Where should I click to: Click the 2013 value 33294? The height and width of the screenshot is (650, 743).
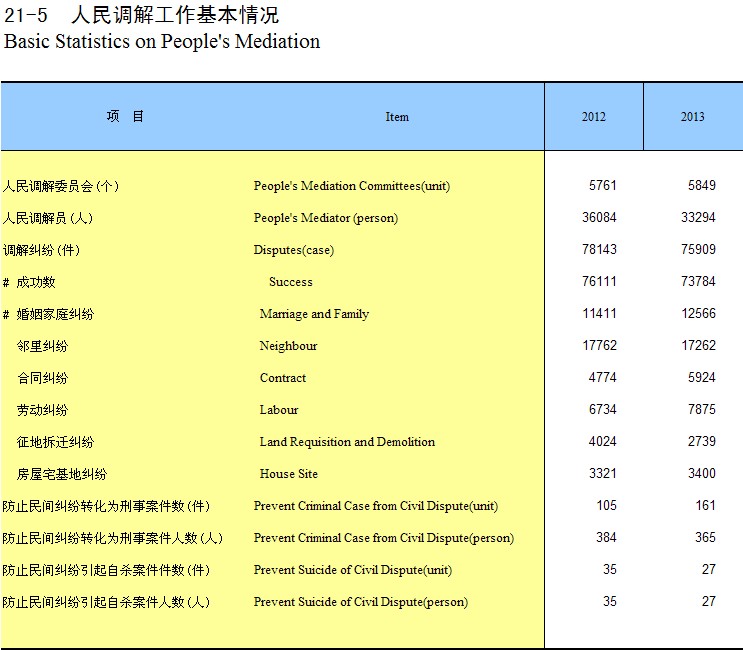698,218
